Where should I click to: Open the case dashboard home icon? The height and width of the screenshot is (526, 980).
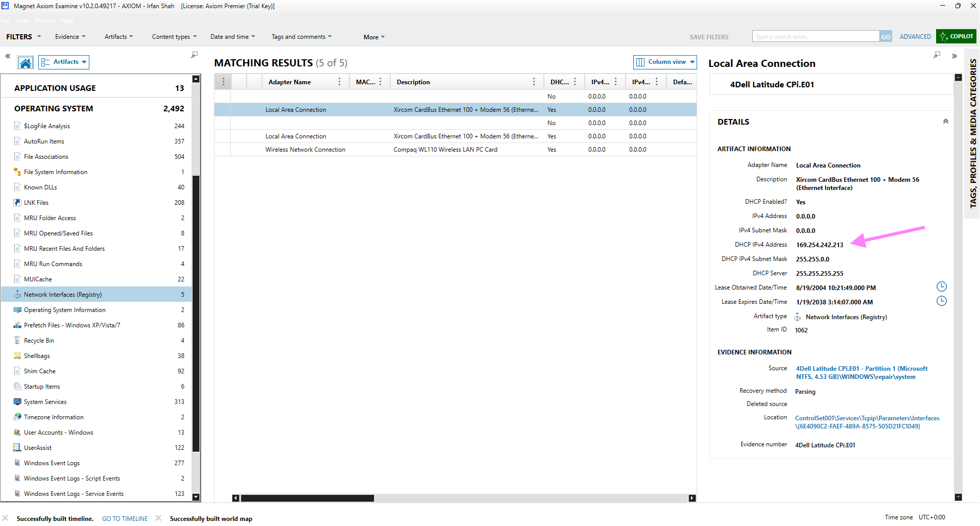(x=25, y=62)
